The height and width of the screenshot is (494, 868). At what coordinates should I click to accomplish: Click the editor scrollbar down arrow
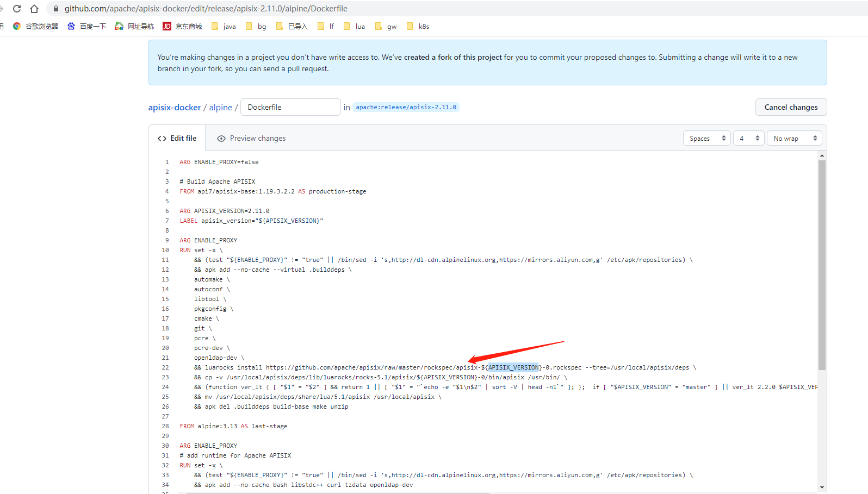[x=822, y=487]
